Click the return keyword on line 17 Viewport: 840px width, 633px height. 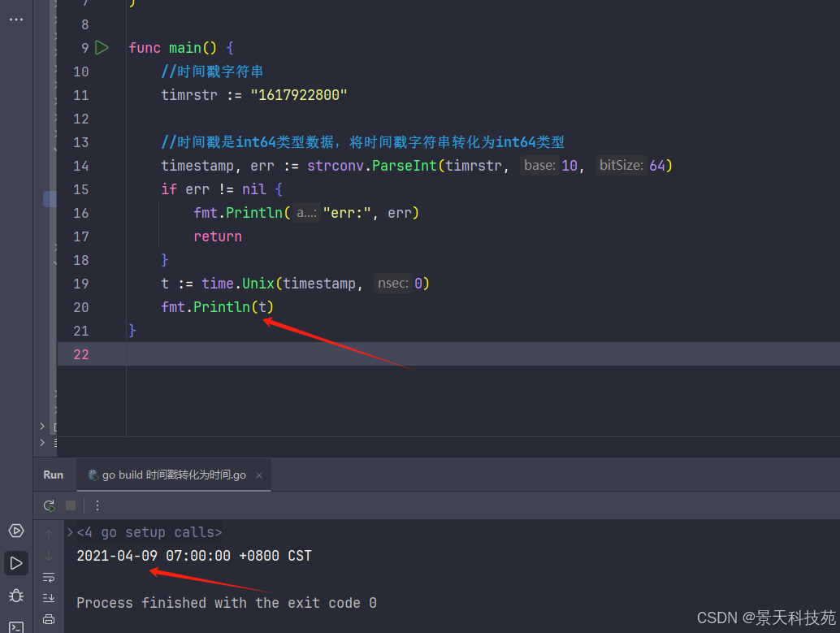218,236
